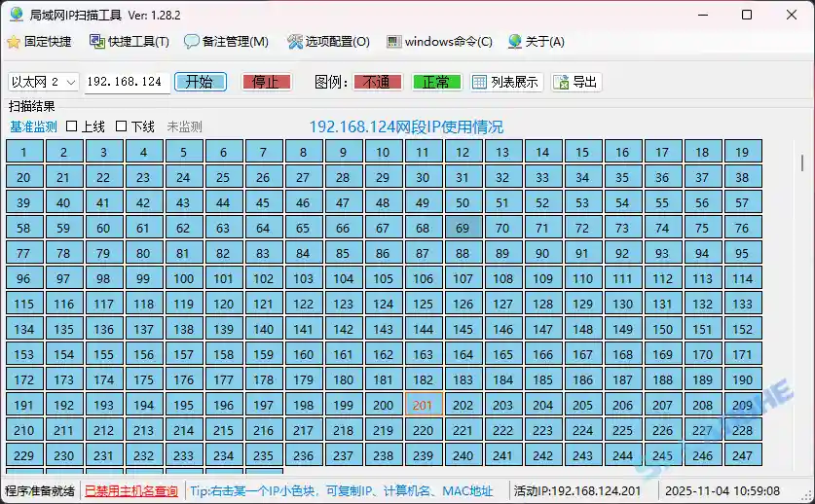
Task: Select IP block 111
Action: pos(623,278)
